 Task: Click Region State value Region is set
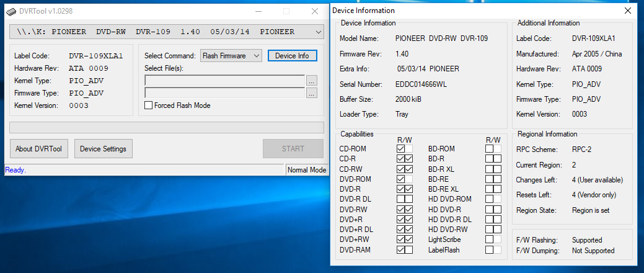591,210
